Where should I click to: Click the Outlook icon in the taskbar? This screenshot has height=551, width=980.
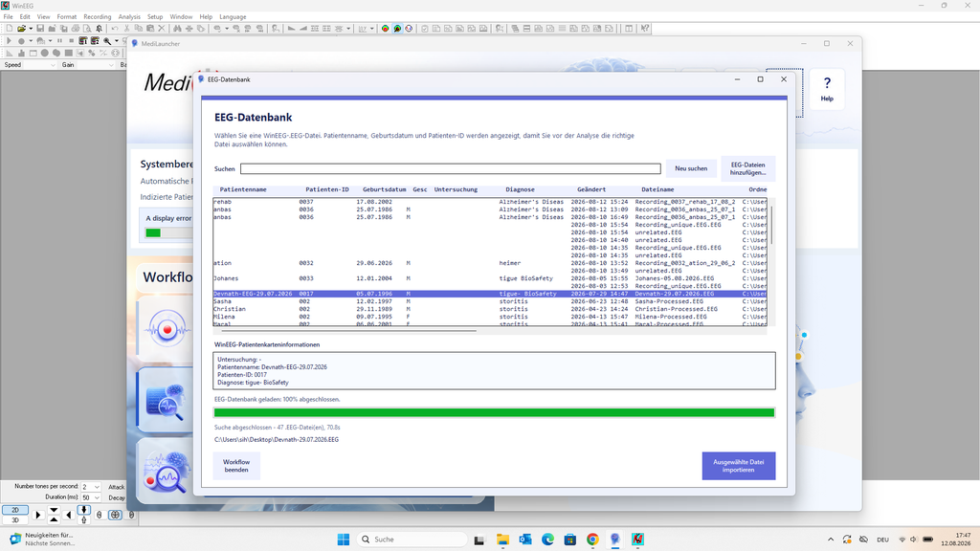(x=525, y=540)
